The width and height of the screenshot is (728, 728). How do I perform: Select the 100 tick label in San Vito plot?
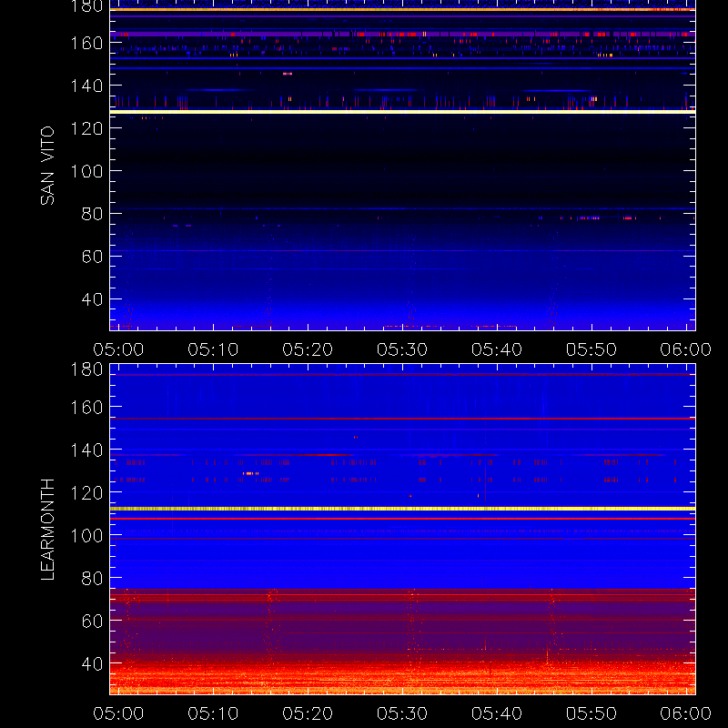[x=86, y=171]
